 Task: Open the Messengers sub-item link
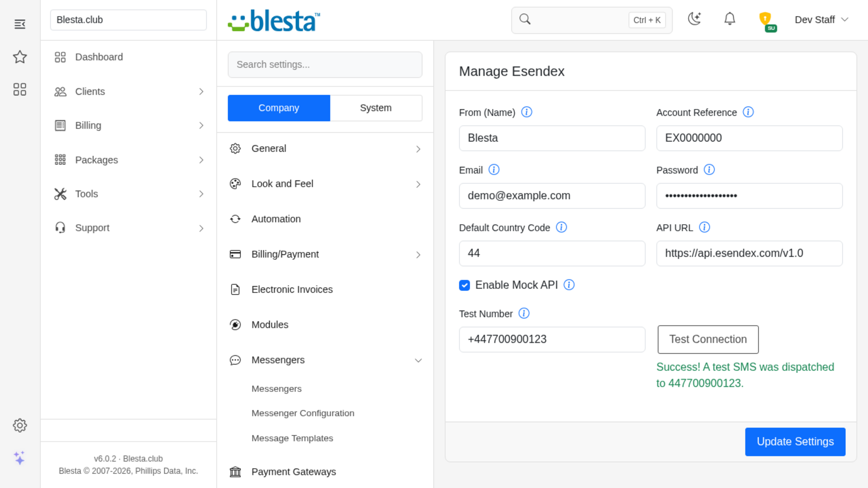click(276, 389)
